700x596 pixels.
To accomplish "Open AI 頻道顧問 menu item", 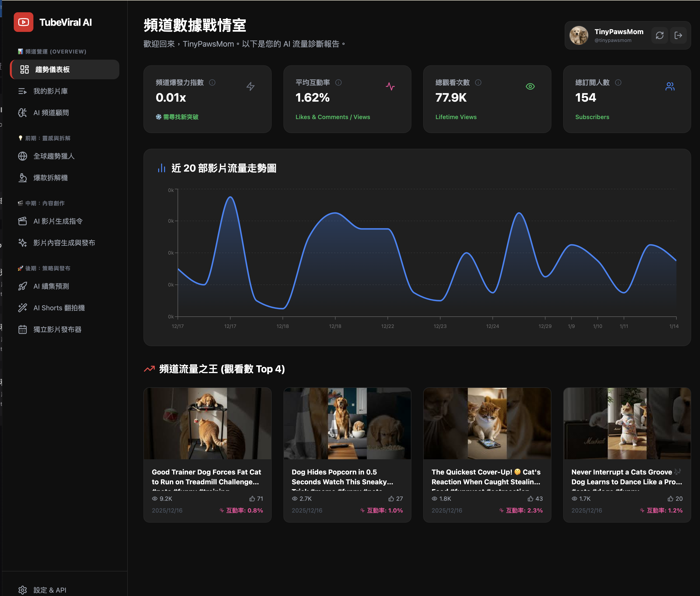I will pyautogui.click(x=65, y=113).
